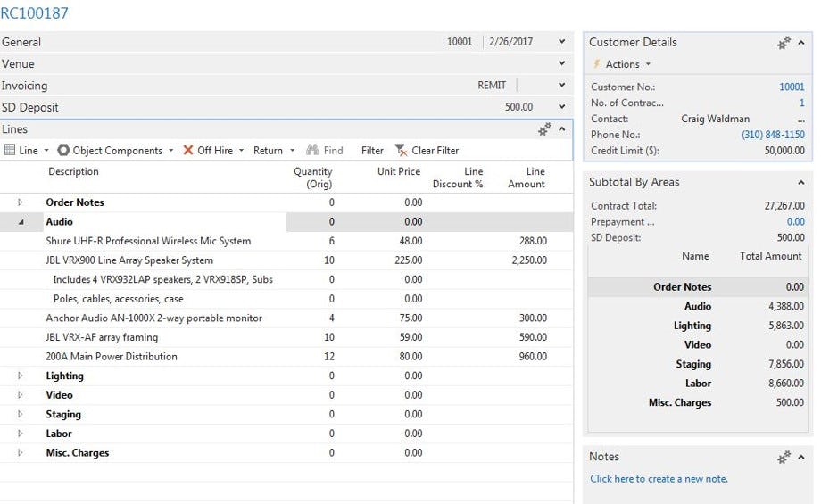Click the Clear Filter funnel icon
Image resolution: width=821 pixels, height=504 pixels.
(401, 150)
